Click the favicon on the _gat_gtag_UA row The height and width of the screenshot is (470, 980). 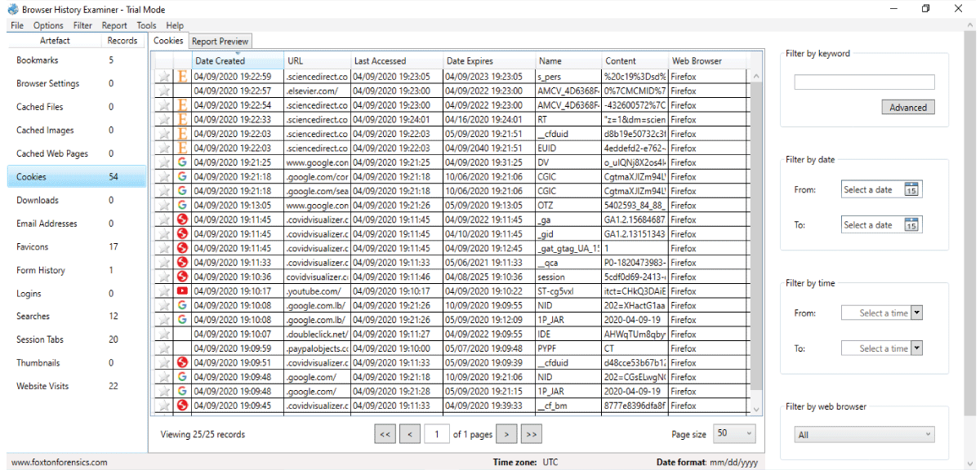182,248
